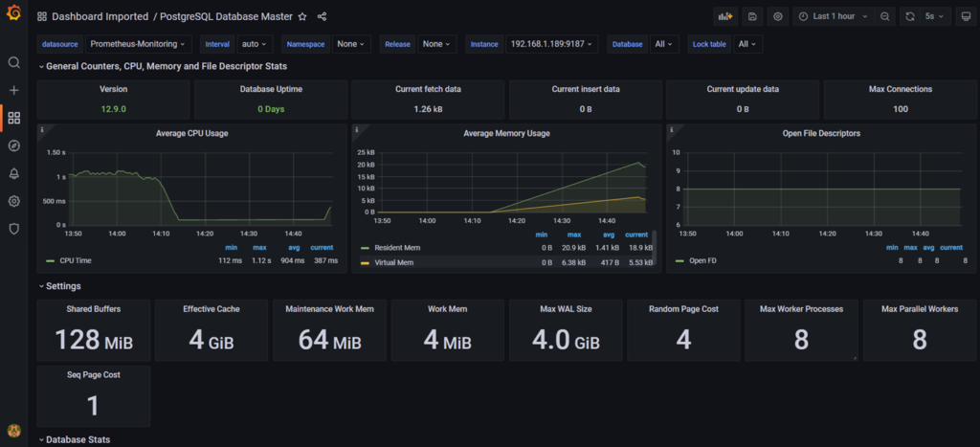
Task: Open the Grafana search icon in sidebar
Action: click(13, 63)
